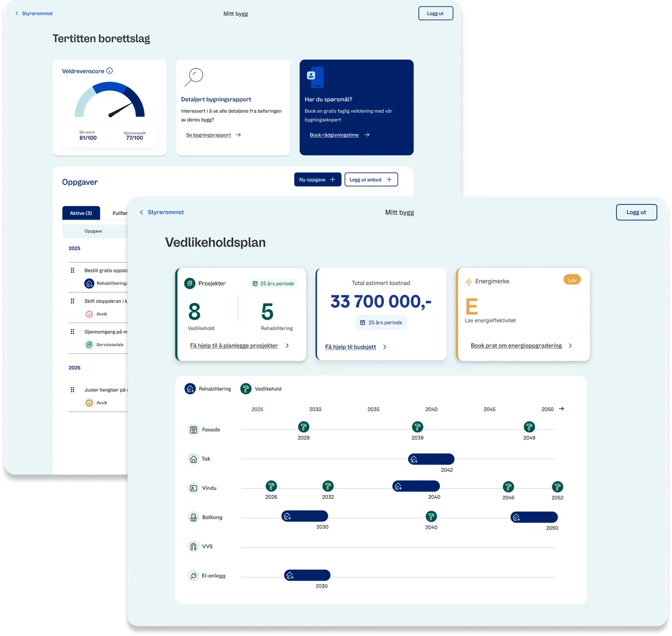Open the Book rådgivningstime link
The height and width of the screenshot is (636, 672).
(x=339, y=135)
